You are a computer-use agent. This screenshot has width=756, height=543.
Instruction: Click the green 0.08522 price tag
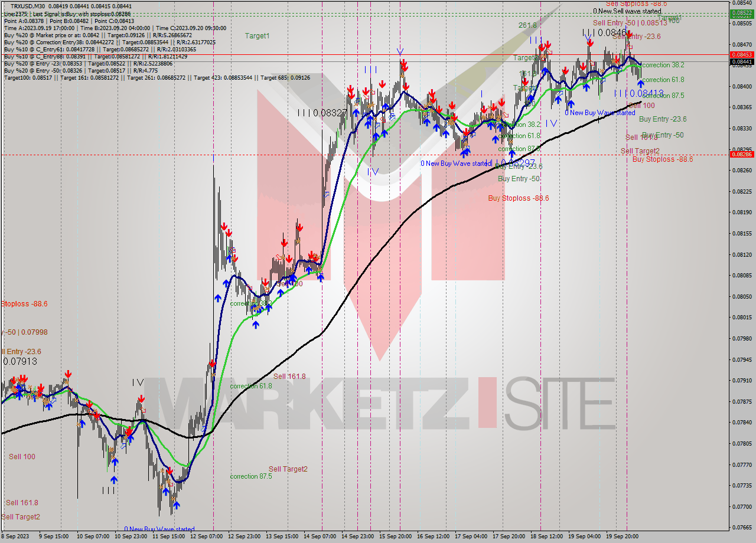742,12
